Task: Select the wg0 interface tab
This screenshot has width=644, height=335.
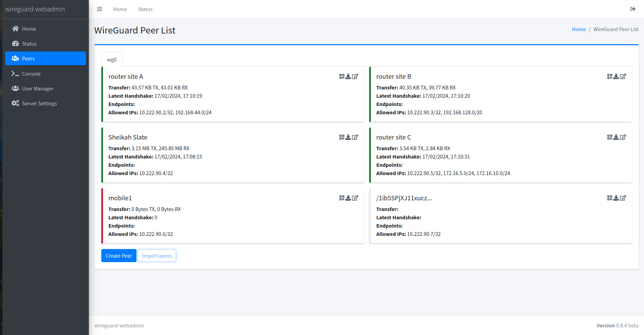Action: tap(112, 59)
